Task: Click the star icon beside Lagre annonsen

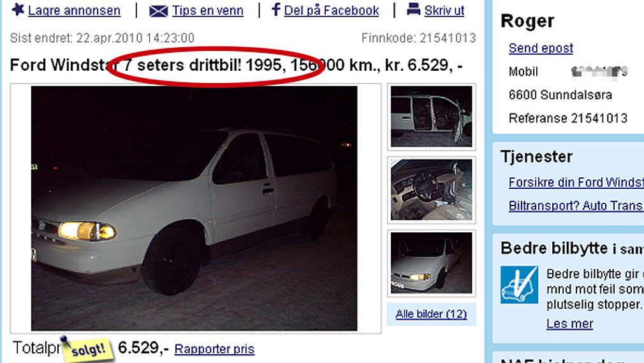Action: tap(18, 9)
